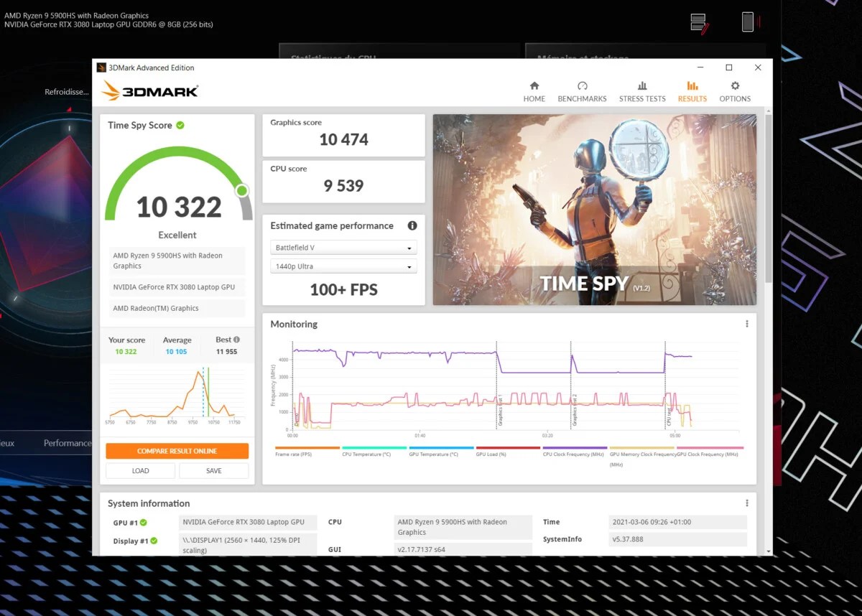The width and height of the screenshot is (862, 616).
Task: Click the LOAD button
Action: tap(140, 471)
